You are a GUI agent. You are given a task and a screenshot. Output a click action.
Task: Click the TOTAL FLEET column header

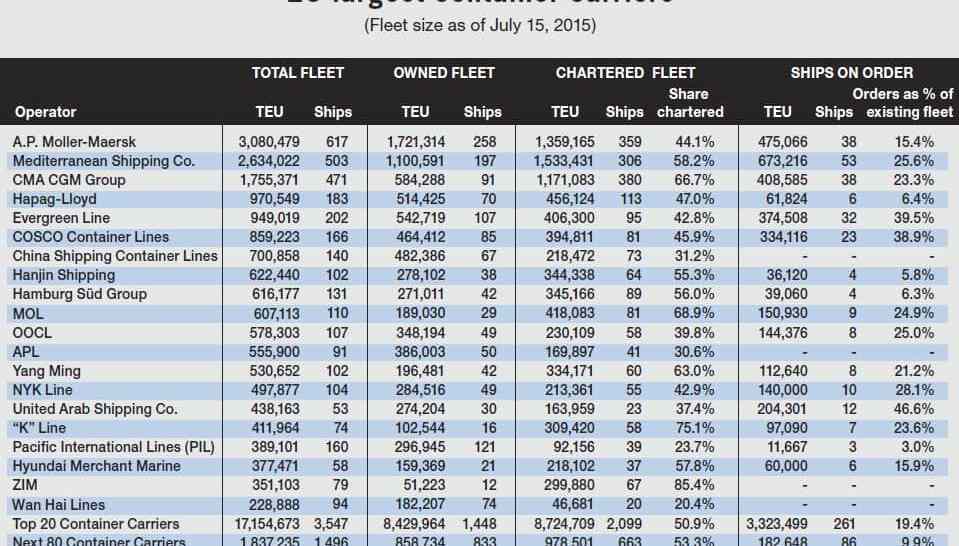(298, 73)
